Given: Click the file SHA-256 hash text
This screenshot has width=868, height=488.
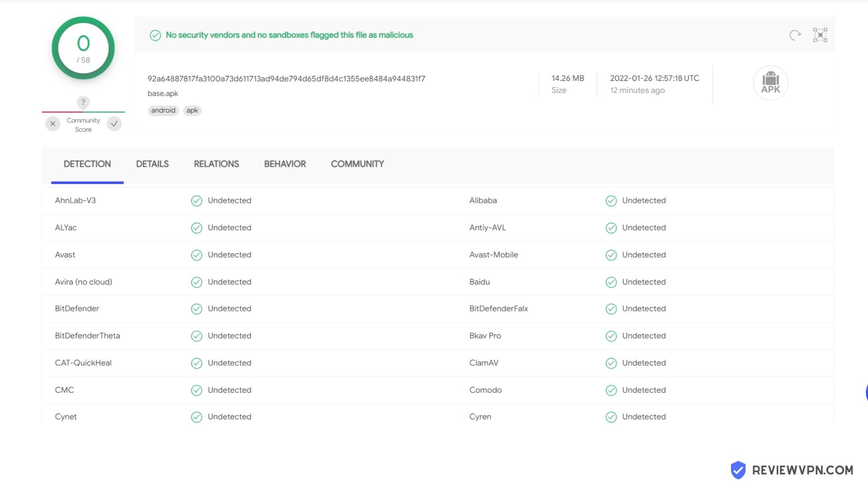Looking at the screenshot, I should pyautogui.click(x=286, y=79).
